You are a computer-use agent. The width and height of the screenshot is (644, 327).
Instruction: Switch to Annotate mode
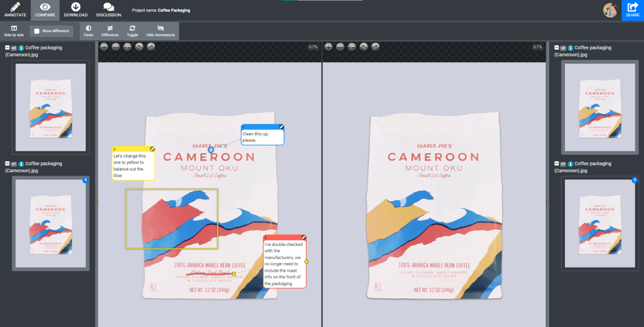15,10
